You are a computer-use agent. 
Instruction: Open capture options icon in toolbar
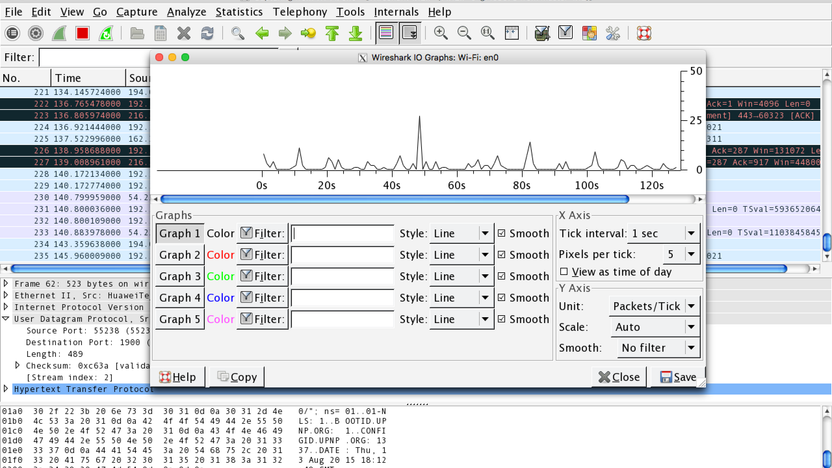(x=36, y=33)
